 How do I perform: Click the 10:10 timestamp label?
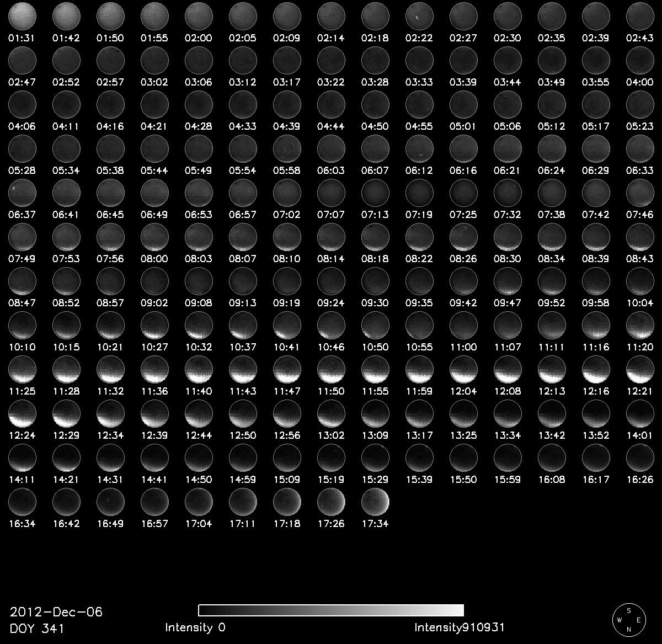coord(22,347)
